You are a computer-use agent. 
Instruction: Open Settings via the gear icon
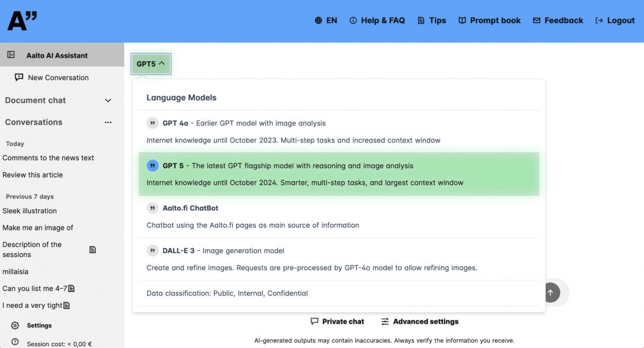pos(15,325)
